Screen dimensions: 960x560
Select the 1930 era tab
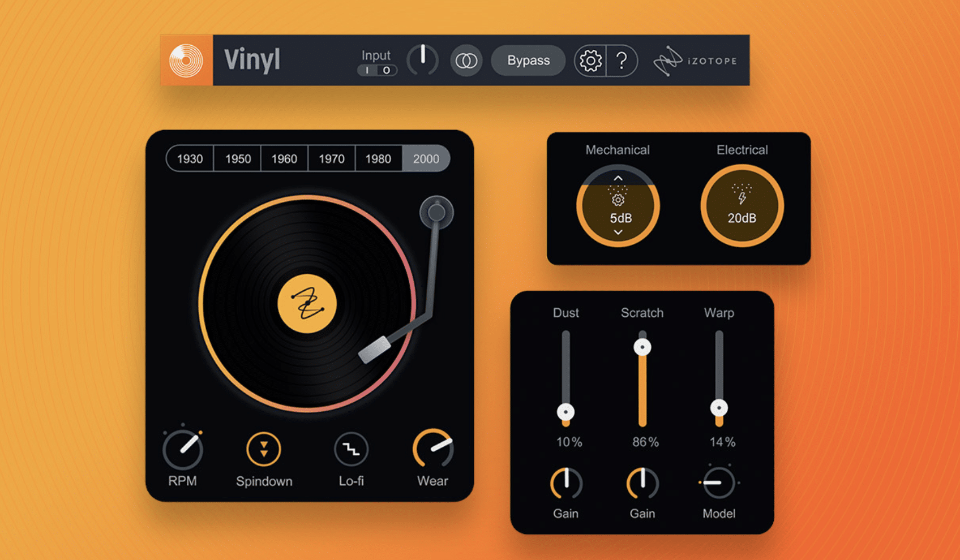point(190,159)
